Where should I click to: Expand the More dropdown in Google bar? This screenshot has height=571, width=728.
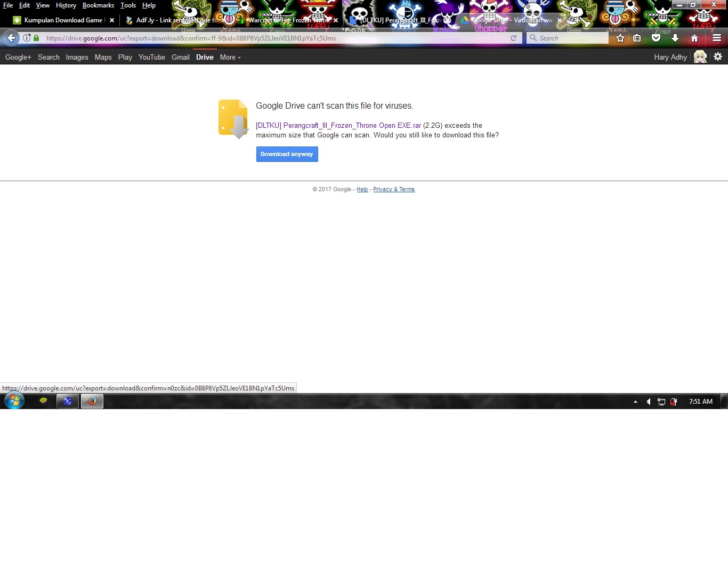coord(230,57)
